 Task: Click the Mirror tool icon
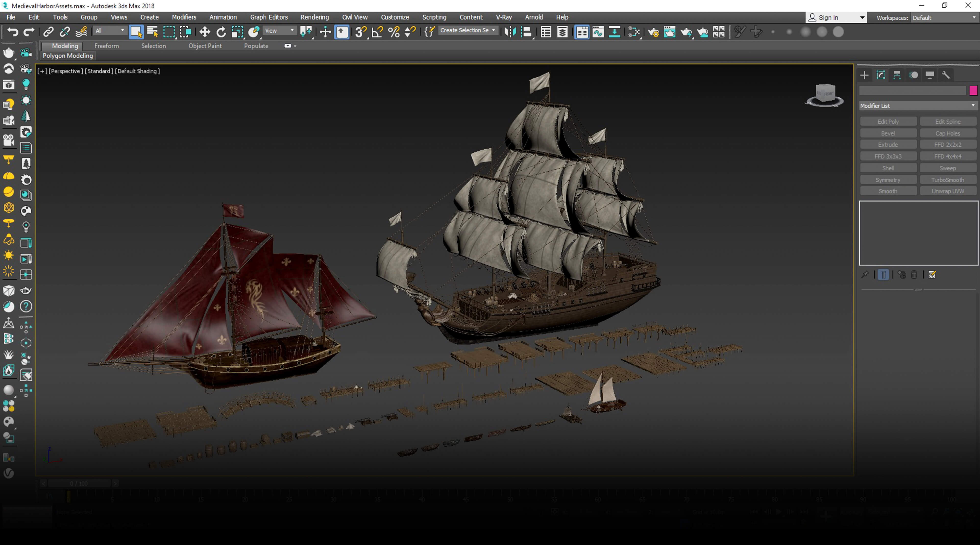510,32
